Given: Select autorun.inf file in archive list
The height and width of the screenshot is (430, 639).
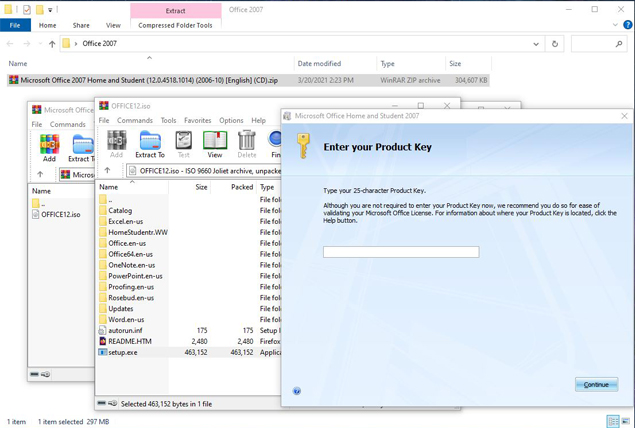Looking at the screenshot, I should 126,330.
